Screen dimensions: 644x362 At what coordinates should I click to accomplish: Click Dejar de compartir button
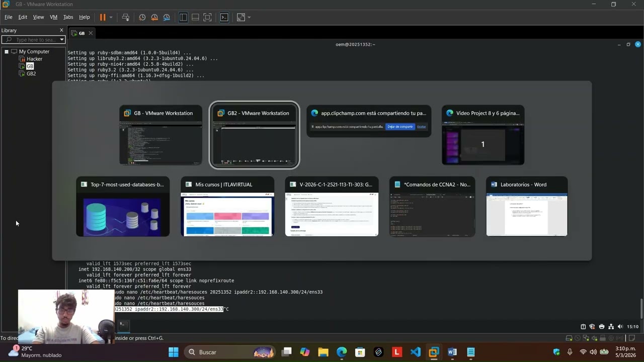click(x=400, y=127)
